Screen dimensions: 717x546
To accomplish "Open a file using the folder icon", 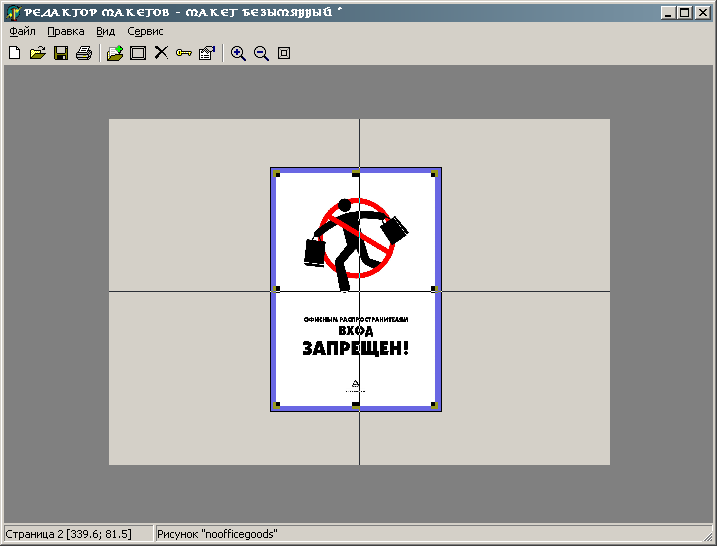I will [37, 53].
